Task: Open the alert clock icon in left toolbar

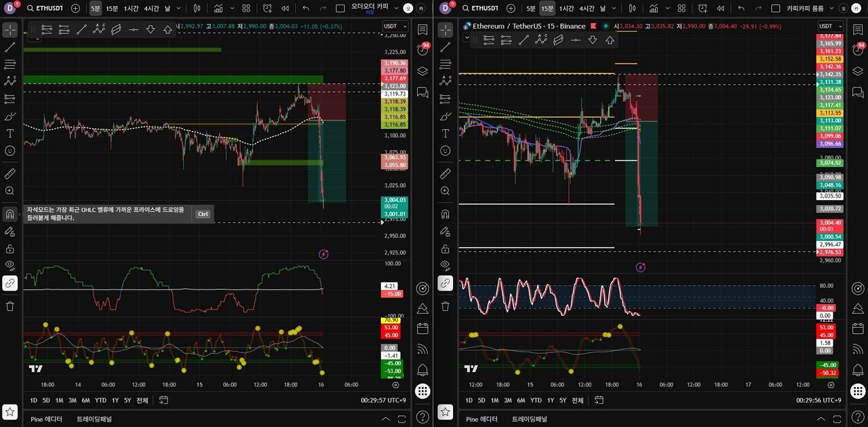Action: pyautogui.click(x=268, y=8)
